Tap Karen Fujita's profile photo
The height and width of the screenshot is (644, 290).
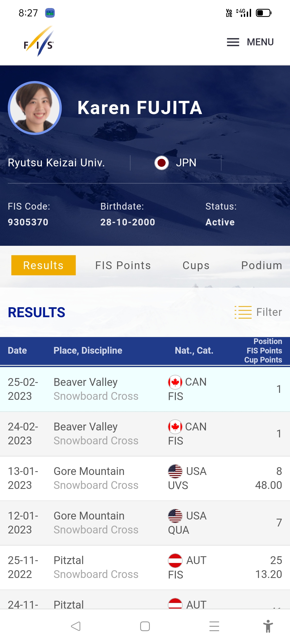click(35, 108)
